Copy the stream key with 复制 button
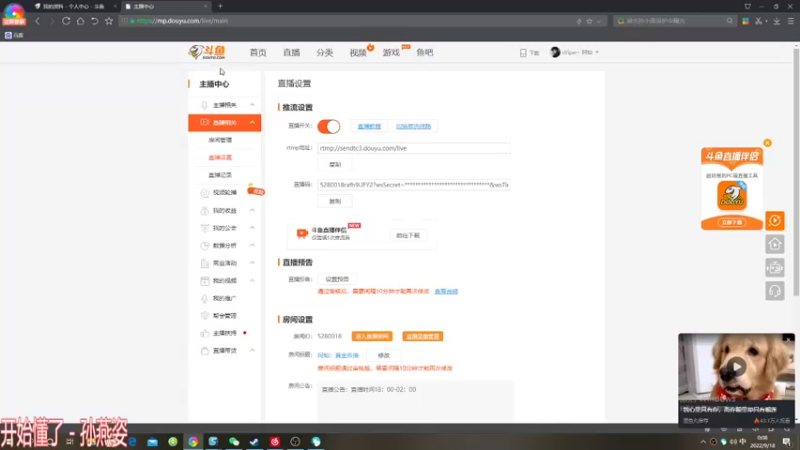Viewport: 800px width, 450px height. click(x=335, y=201)
